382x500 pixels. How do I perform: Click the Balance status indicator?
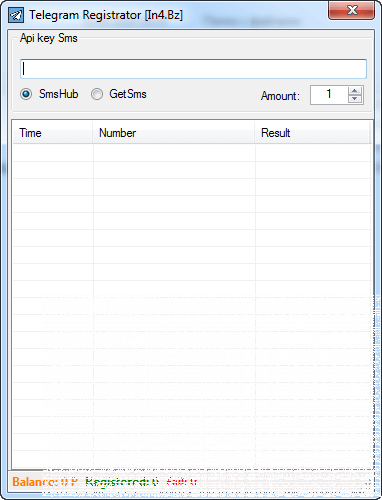(45, 482)
